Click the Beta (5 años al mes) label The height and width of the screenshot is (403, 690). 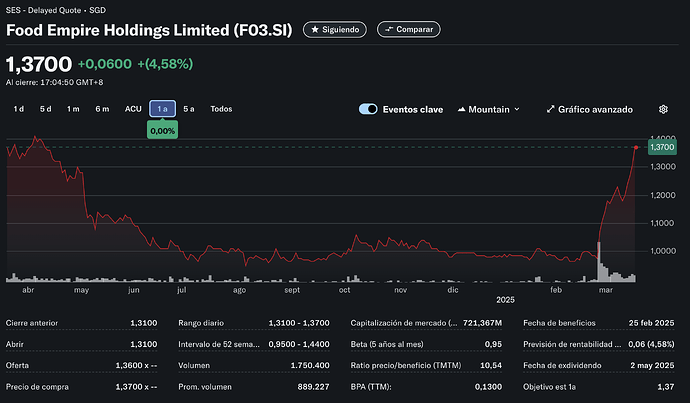click(x=387, y=344)
